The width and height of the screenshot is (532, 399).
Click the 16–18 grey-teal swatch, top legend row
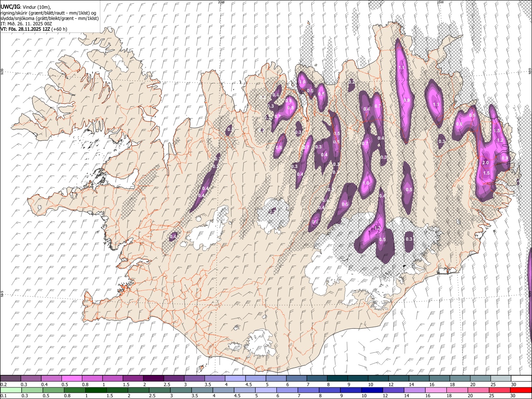click(x=439, y=378)
